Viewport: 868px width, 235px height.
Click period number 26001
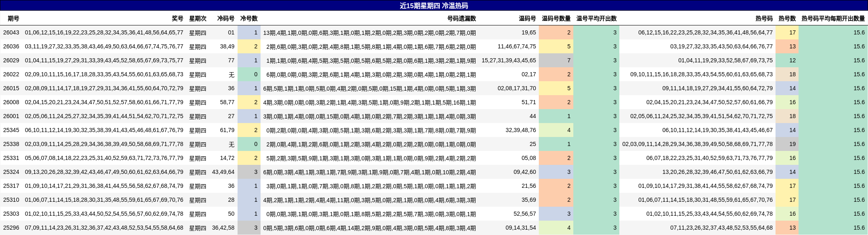coord(11,116)
